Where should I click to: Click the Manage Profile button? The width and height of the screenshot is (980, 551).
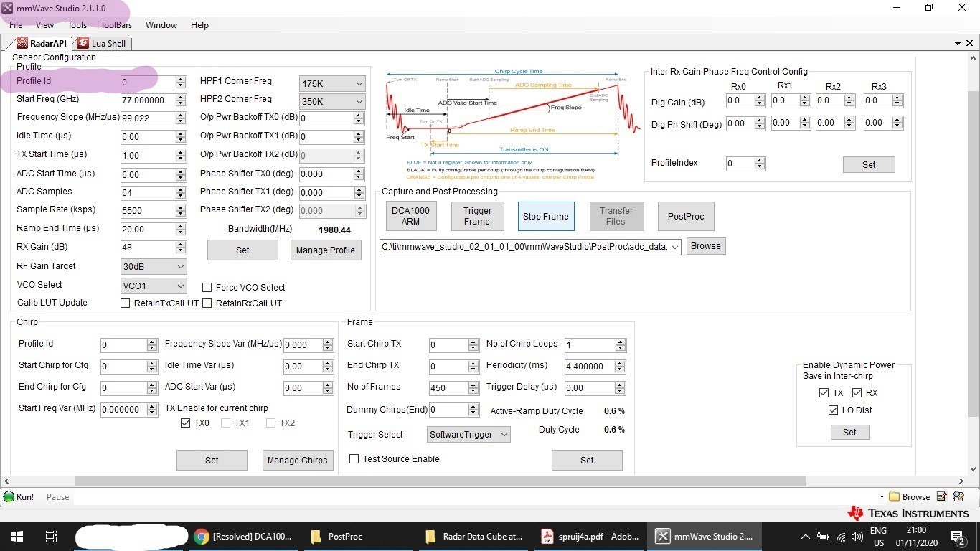click(x=326, y=250)
